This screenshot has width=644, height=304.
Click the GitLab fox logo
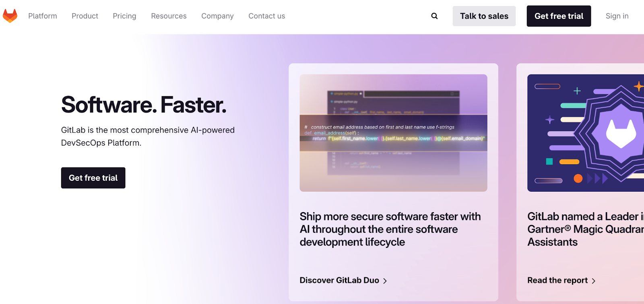point(10,16)
